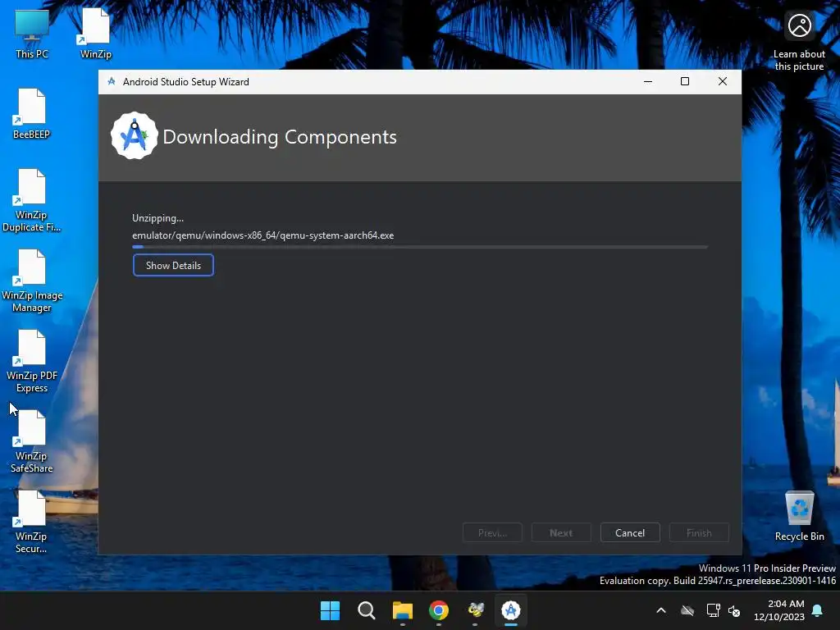The image size is (840, 630).
Task: Select the WinZip Secure Backup shortcut
Action: [x=32, y=522]
